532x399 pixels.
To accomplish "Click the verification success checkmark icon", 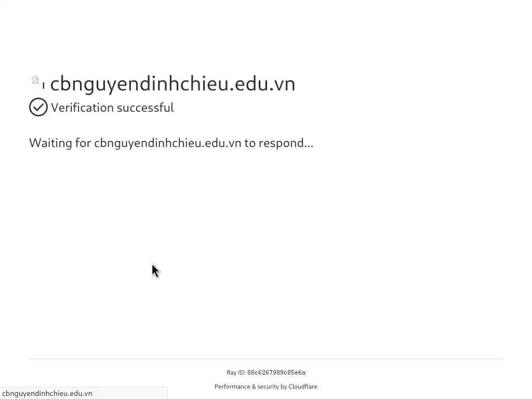I will (38, 107).
